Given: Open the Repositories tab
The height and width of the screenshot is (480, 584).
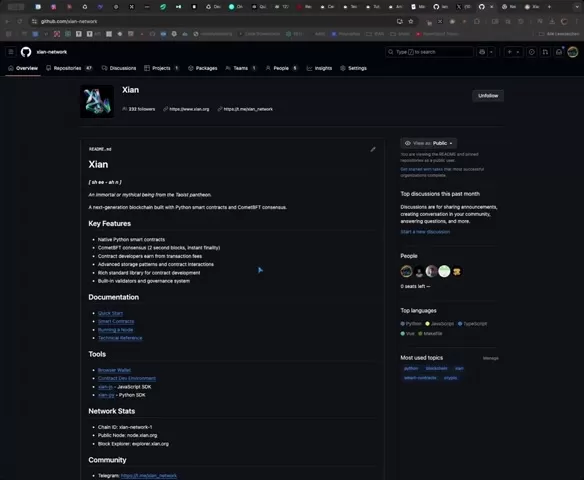Looking at the screenshot, I should click(x=69, y=68).
